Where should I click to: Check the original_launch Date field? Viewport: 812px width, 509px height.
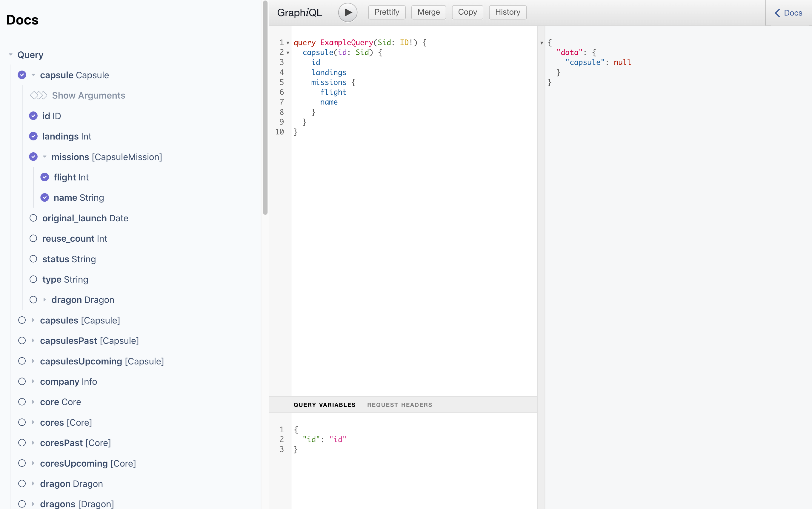pyautogui.click(x=33, y=218)
